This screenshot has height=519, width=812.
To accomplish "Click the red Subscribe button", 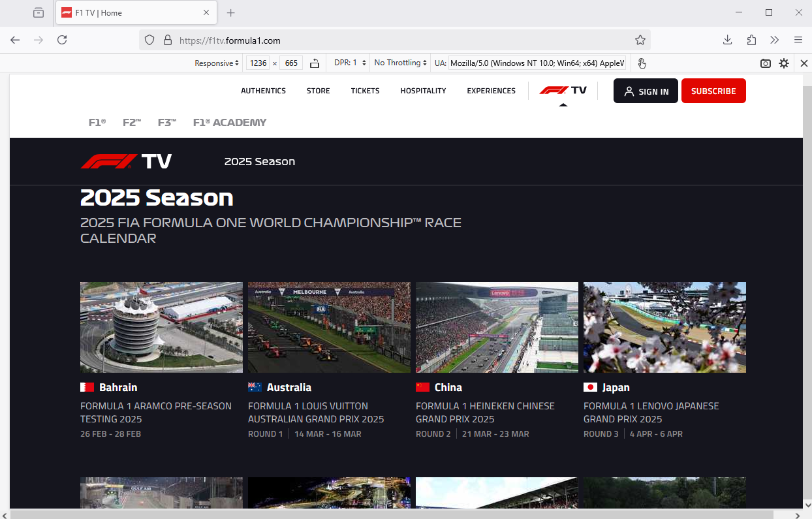I will (x=713, y=91).
